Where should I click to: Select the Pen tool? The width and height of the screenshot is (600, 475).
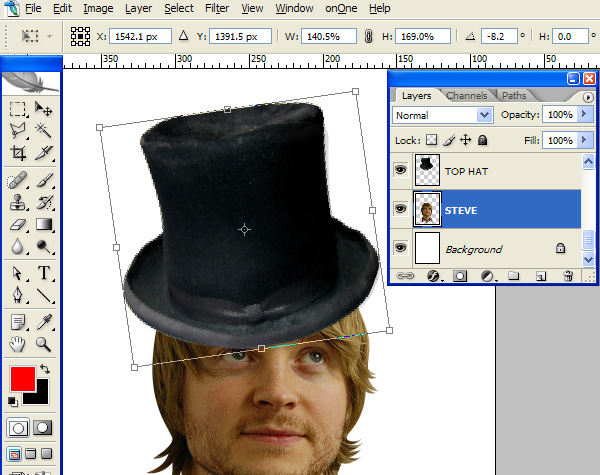(18, 295)
